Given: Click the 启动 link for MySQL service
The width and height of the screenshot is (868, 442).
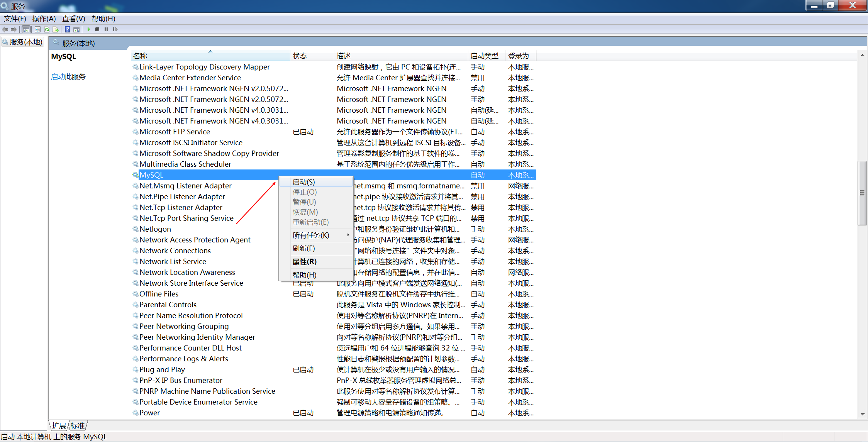Looking at the screenshot, I should [x=58, y=77].
